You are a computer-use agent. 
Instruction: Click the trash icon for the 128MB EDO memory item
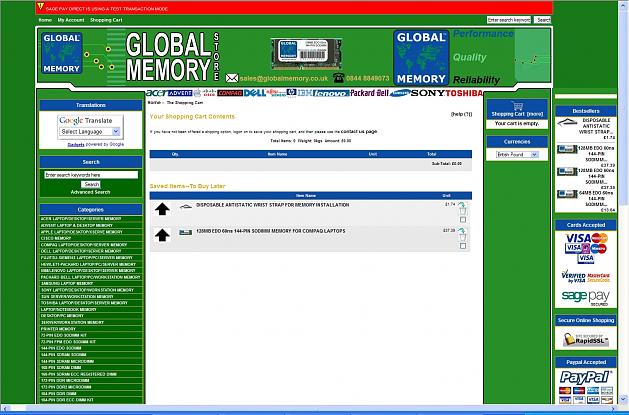[463, 237]
